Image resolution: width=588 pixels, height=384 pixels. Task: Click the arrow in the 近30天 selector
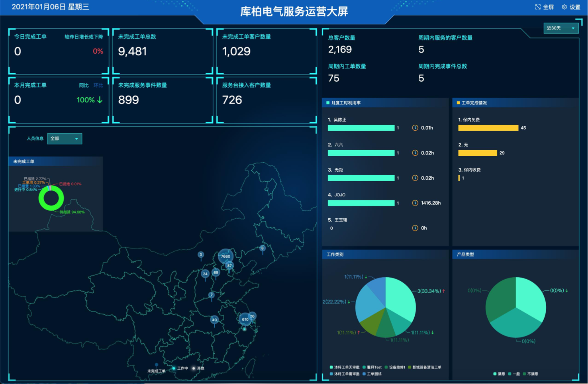click(573, 28)
